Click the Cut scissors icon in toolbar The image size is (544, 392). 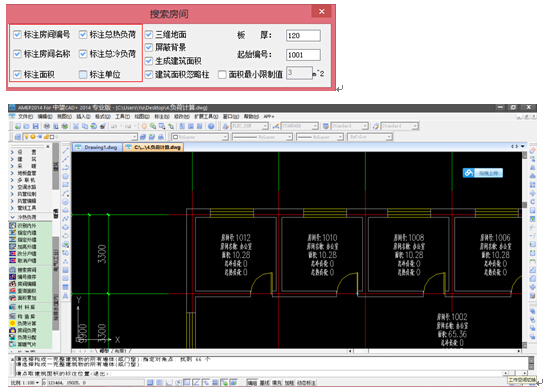pyautogui.click(x=76, y=126)
